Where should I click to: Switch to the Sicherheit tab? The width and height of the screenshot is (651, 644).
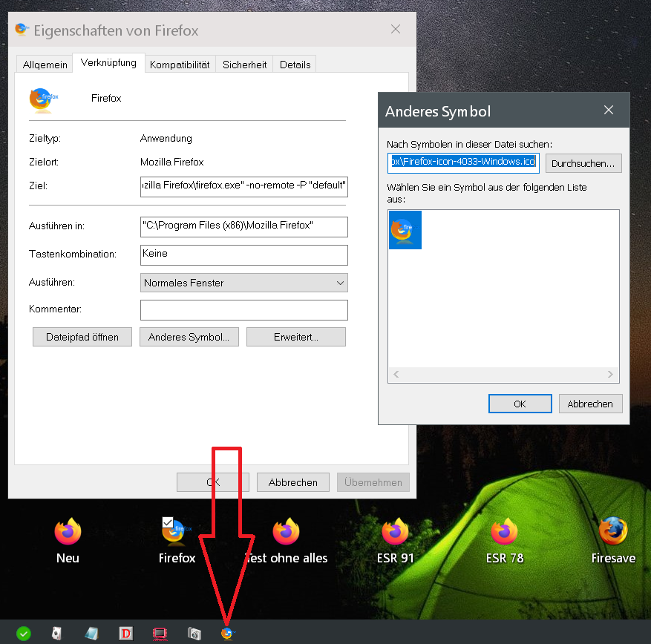coord(244,65)
